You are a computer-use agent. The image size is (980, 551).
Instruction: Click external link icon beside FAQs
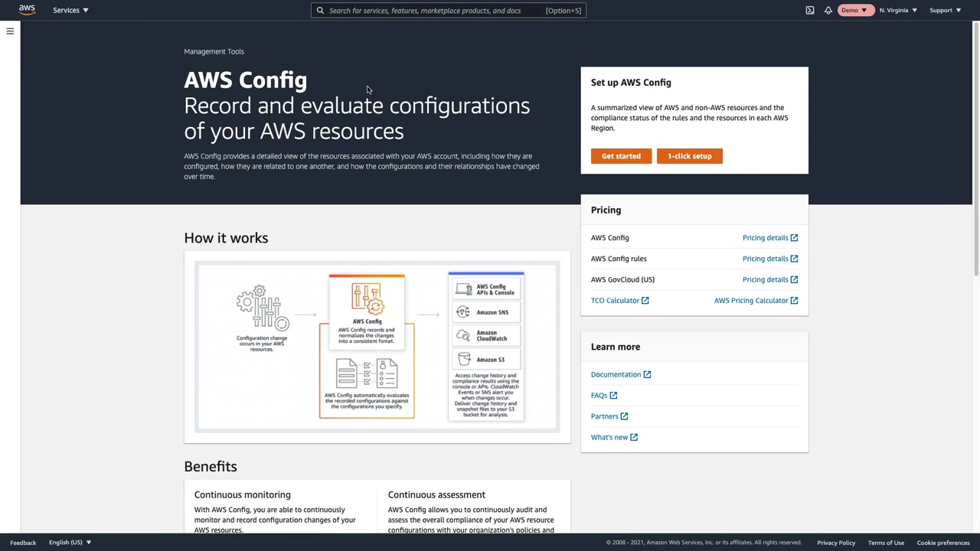[613, 396]
